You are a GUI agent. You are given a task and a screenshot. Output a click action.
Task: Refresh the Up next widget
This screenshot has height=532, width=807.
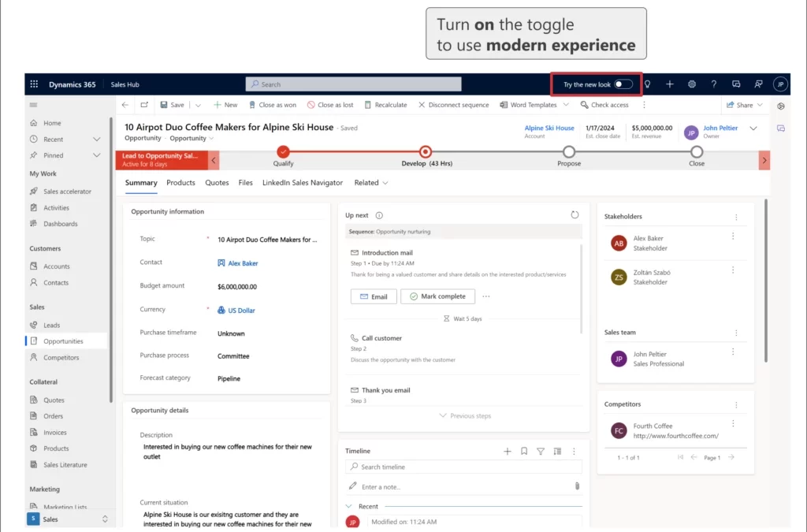[x=575, y=215]
